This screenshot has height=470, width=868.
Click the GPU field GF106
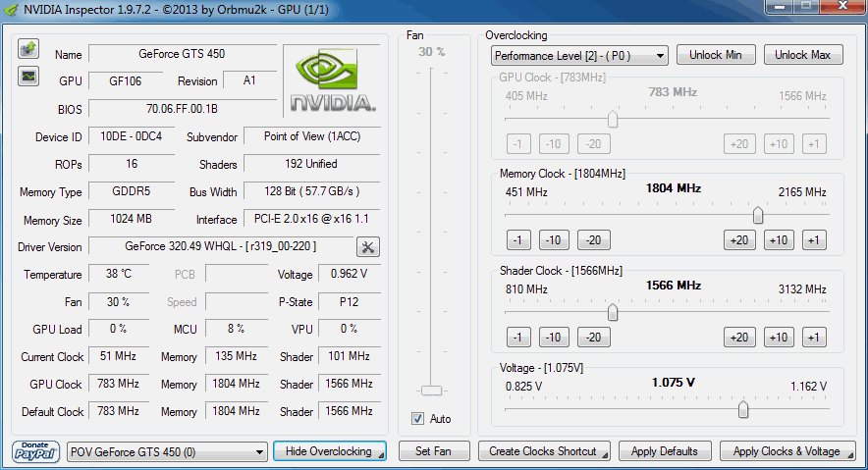(126, 81)
